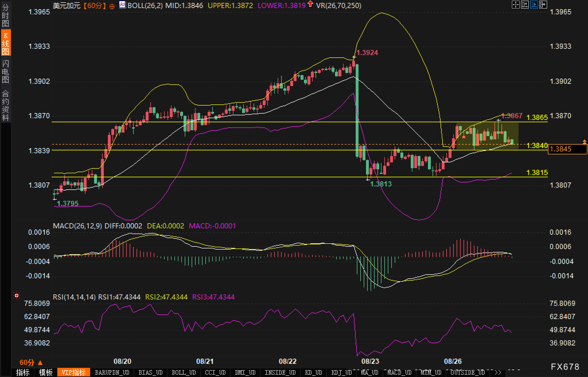Select the K线图 side tab
This screenshot has height=377, width=588.
[x=5, y=43]
